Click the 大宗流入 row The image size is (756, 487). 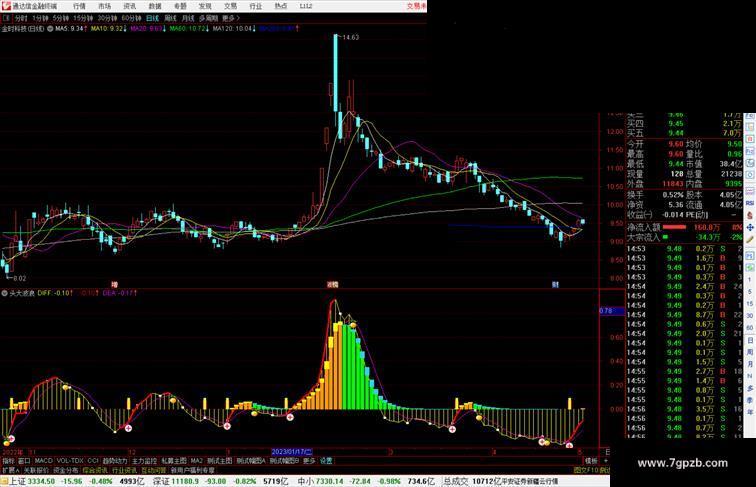coord(684,237)
